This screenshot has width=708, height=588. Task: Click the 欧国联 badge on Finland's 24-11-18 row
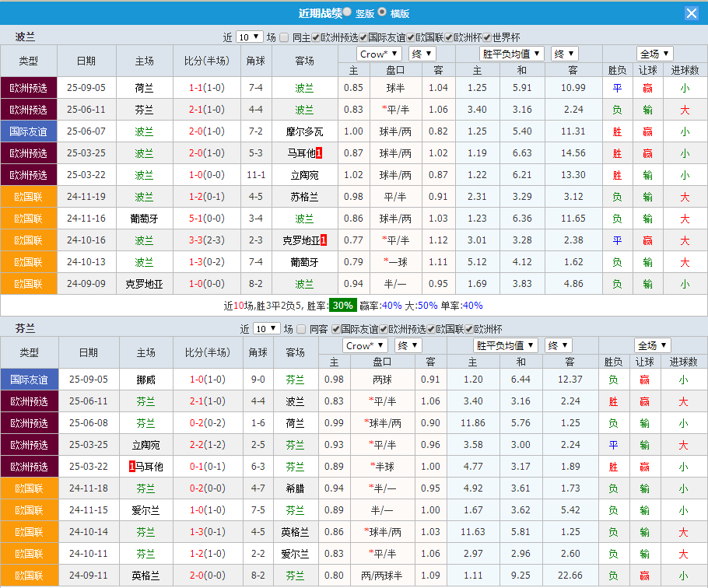pos(29,488)
